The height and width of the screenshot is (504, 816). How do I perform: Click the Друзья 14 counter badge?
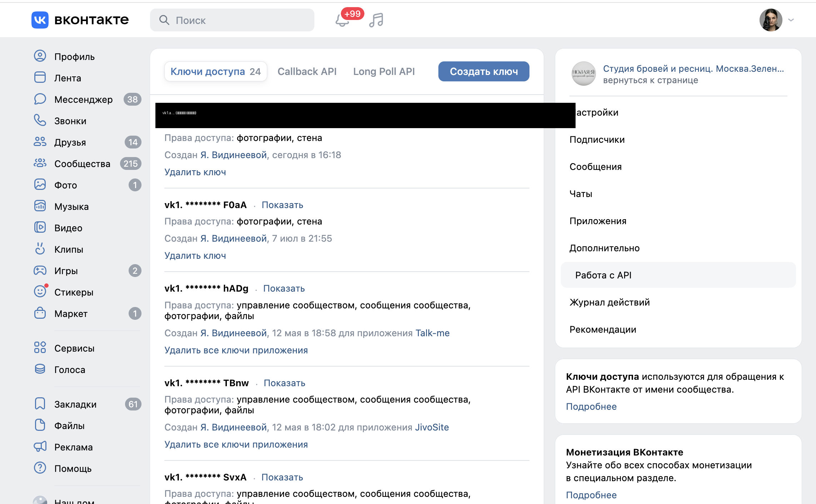tap(133, 142)
